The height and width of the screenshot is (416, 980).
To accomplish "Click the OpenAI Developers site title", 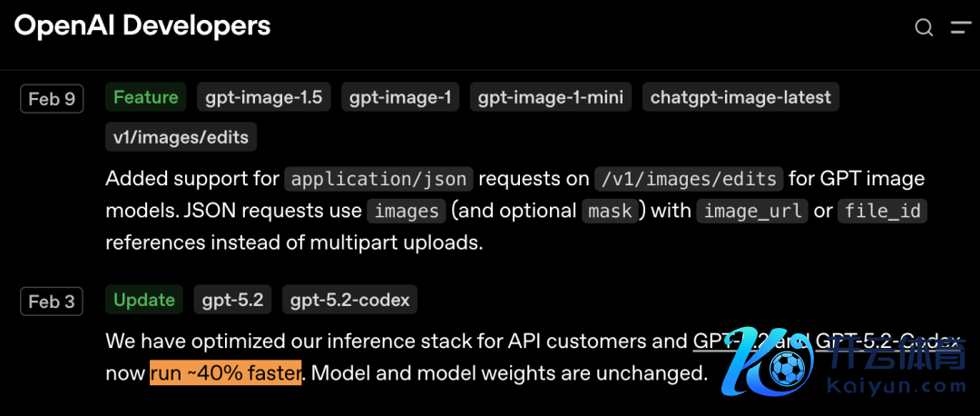I will point(142,26).
